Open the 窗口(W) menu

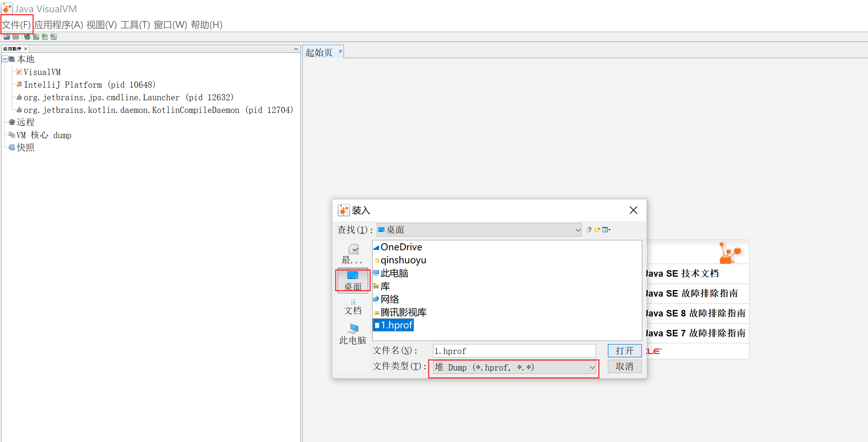(171, 25)
